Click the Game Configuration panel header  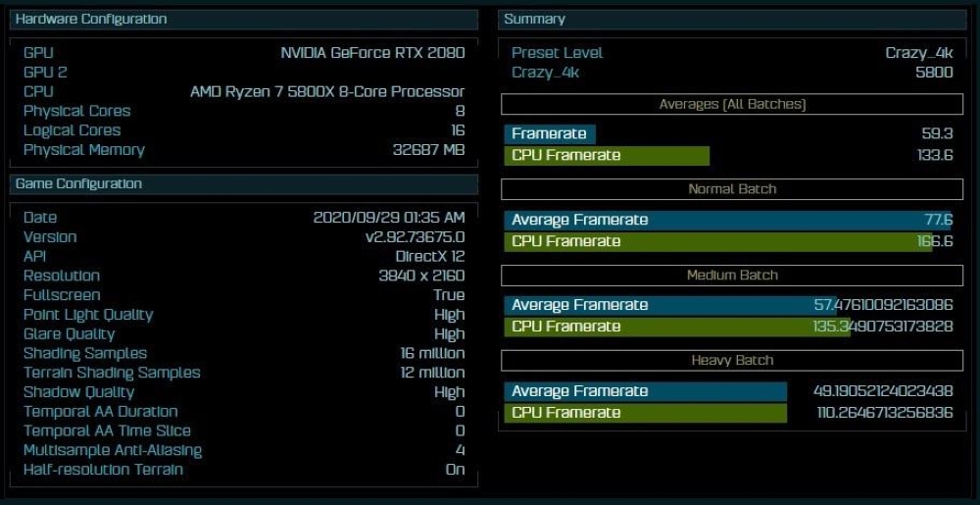pos(244,183)
